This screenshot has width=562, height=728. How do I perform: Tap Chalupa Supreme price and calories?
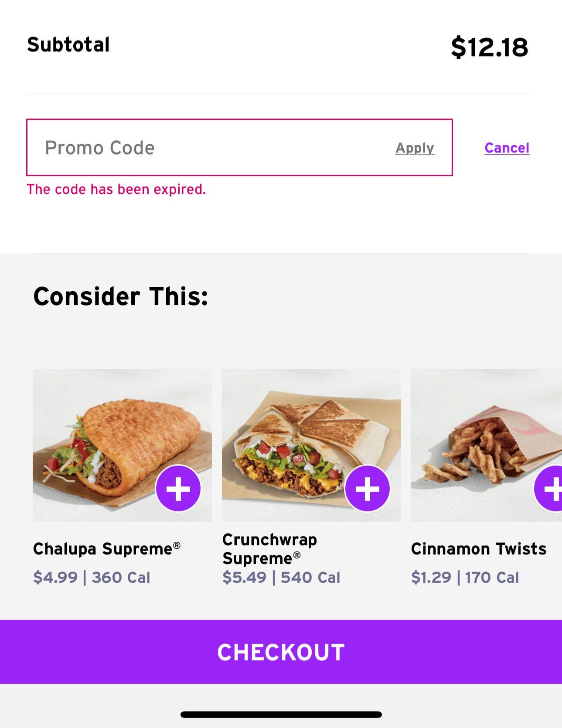point(92,578)
